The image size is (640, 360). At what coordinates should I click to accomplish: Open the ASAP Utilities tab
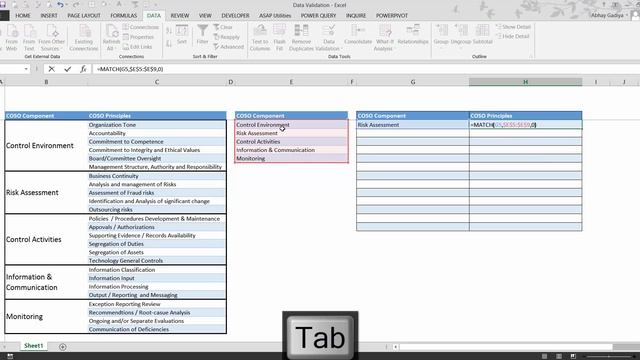(275, 16)
